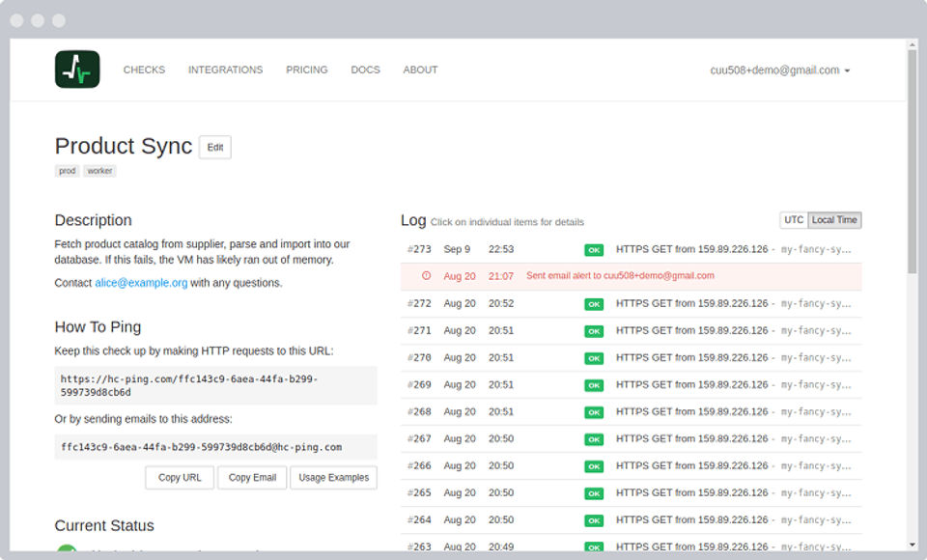The height and width of the screenshot is (560, 927).
Task: Click the page vertical scrollbar thumb
Action: [x=913, y=161]
